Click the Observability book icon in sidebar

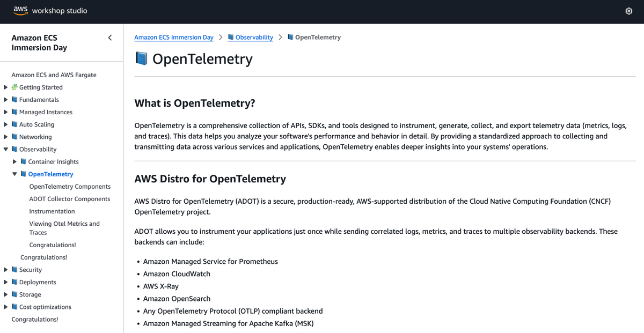click(x=14, y=149)
